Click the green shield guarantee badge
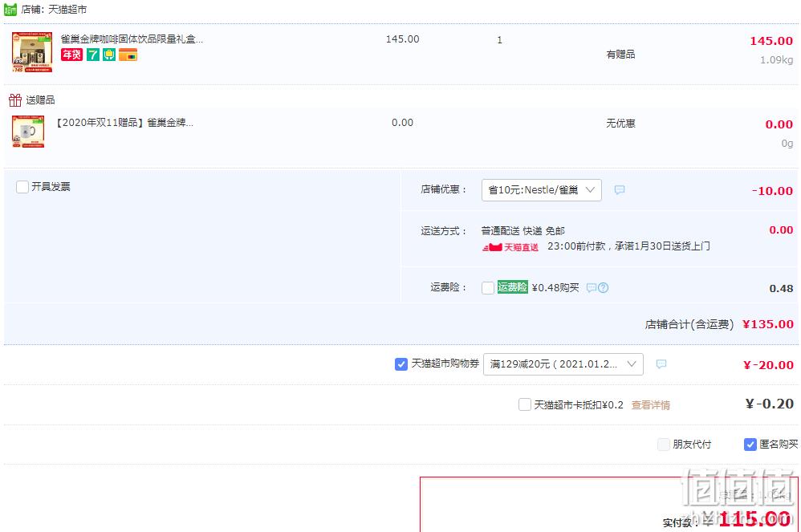This screenshot has width=801, height=532. (x=109, y=54)
